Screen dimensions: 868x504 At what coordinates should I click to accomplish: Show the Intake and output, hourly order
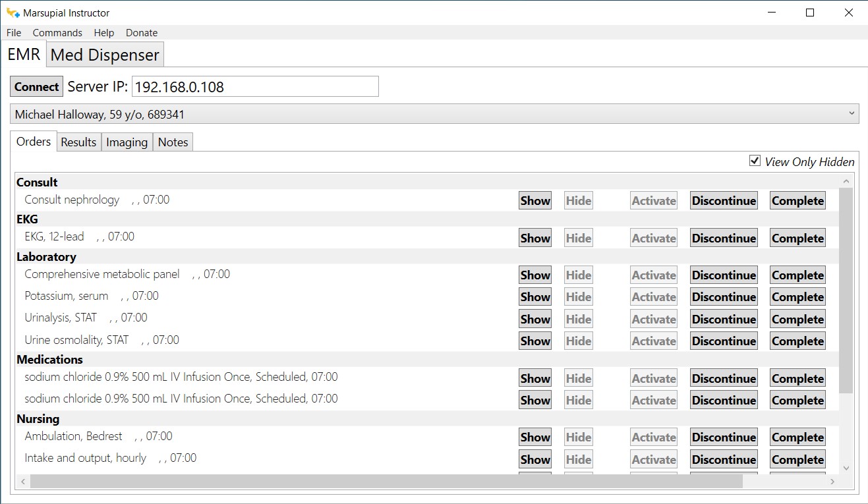(x=535, y=459)
